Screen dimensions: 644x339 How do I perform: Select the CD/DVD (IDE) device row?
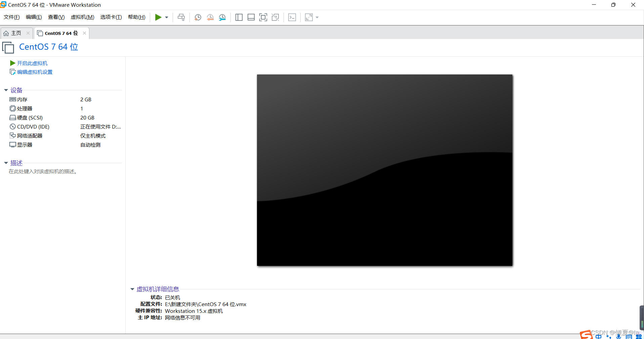[65, 127]
